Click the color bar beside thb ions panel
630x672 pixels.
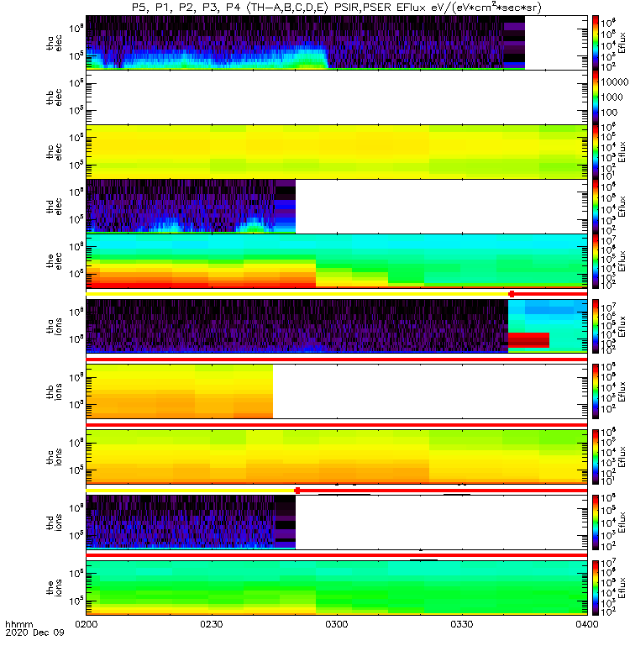pyautogui.click(x=596, y=391)
